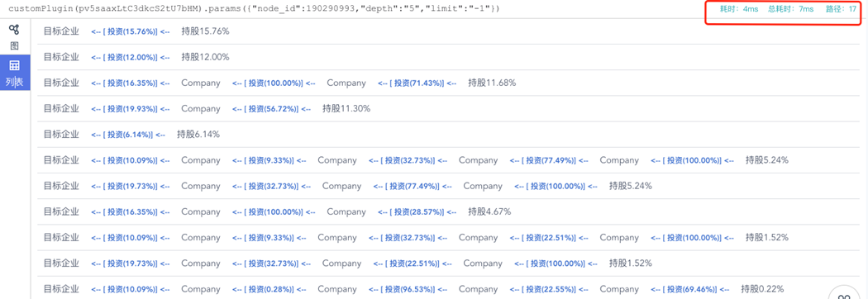Open the 投资(56.72%) relation link
The height and width of the screenshot is (299, 868).
pos(272,109)
